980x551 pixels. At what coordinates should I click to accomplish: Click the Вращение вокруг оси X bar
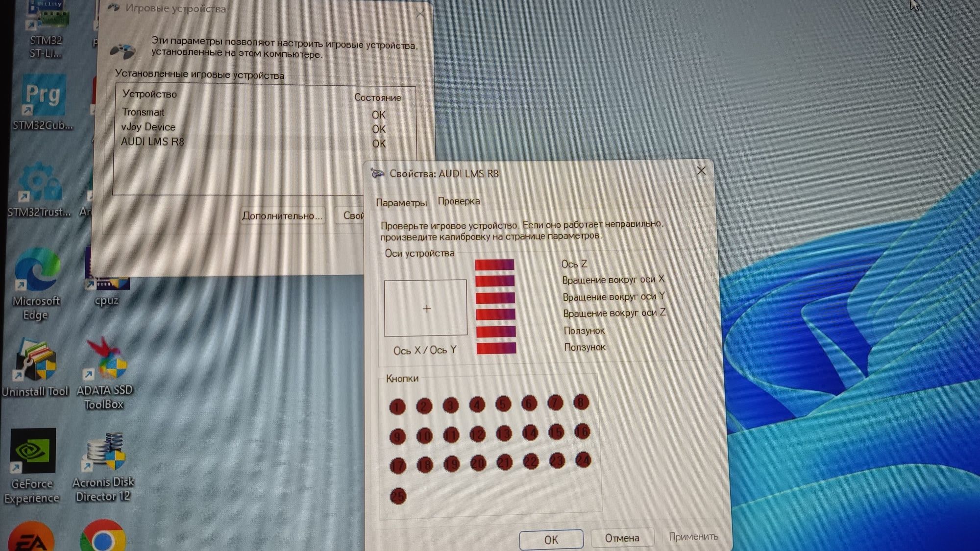(495, 281)
